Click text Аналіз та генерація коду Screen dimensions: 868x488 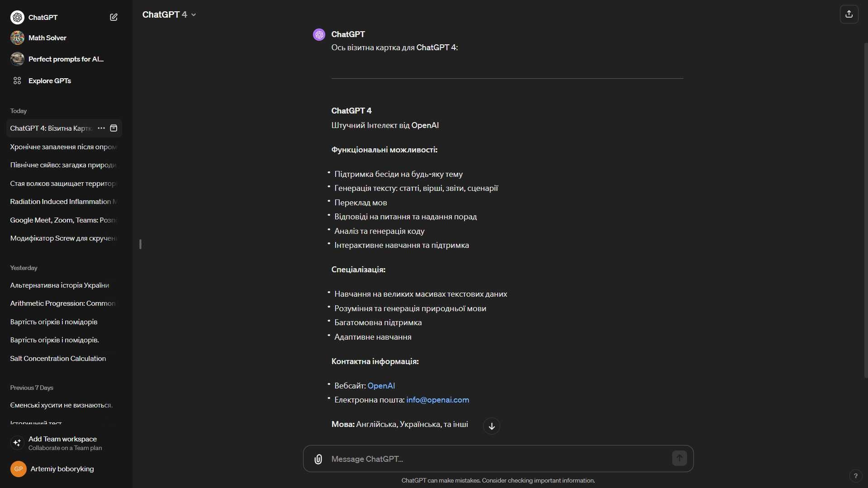[379, 231]
